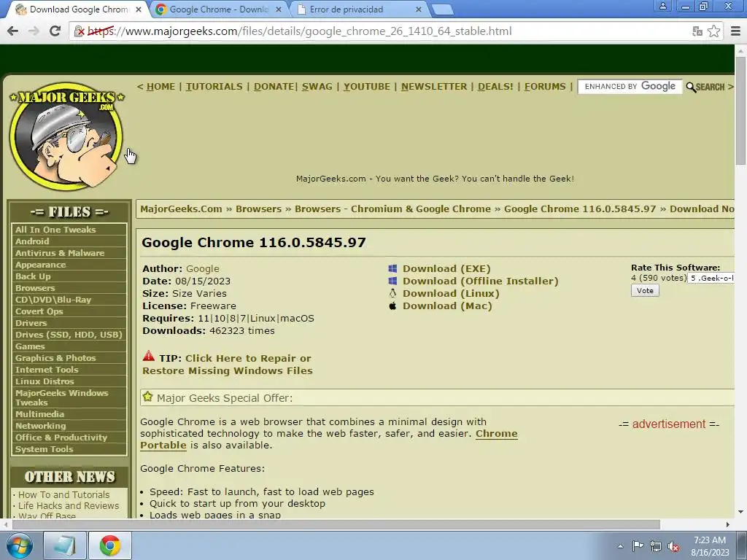Image resolution: width=747 pixels, height=560 pixels.
Task: Click the Download (Mac) link
Action: coord(447,306)
